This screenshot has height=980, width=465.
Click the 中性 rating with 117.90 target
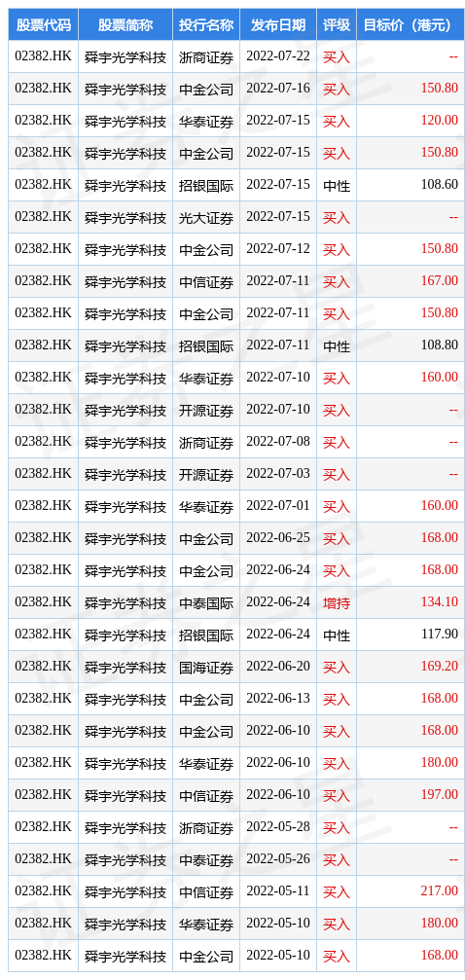coord(337,635)
